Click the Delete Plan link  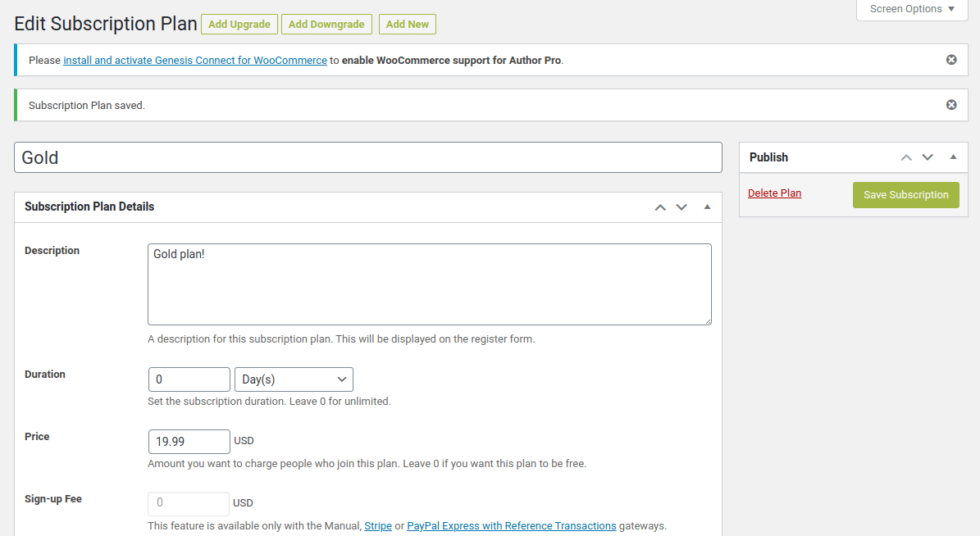point(774,193)
